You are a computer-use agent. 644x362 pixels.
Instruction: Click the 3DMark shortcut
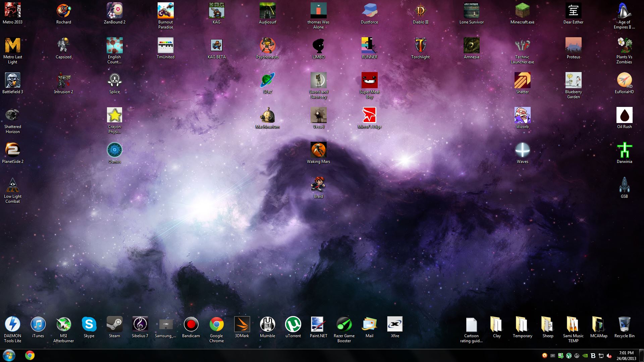pyautogui.click(x=242, y=328)
